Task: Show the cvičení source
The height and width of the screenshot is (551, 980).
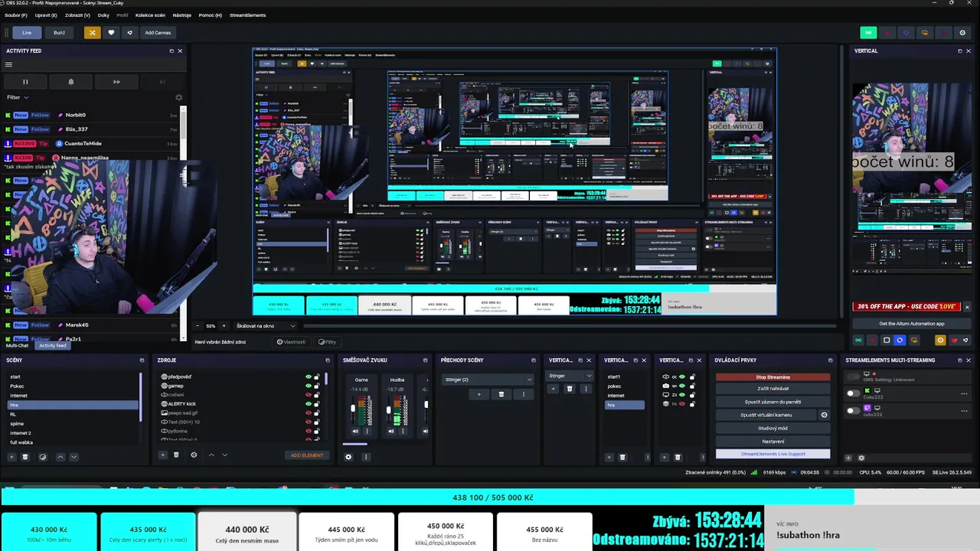Action: tap(309, 395)
